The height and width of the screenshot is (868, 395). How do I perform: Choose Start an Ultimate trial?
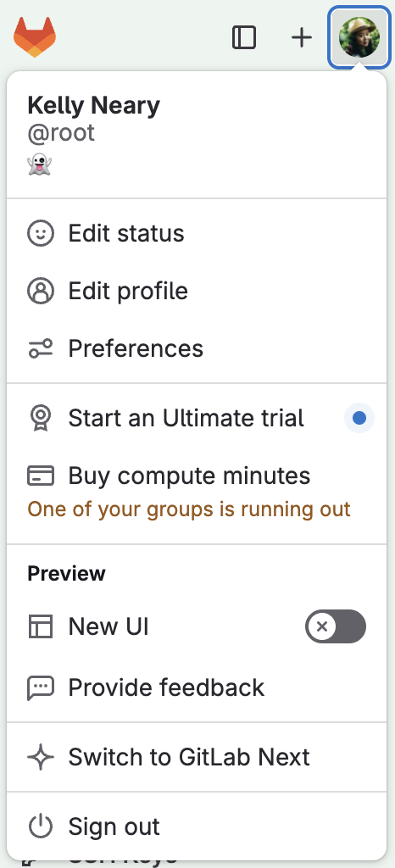197,418
